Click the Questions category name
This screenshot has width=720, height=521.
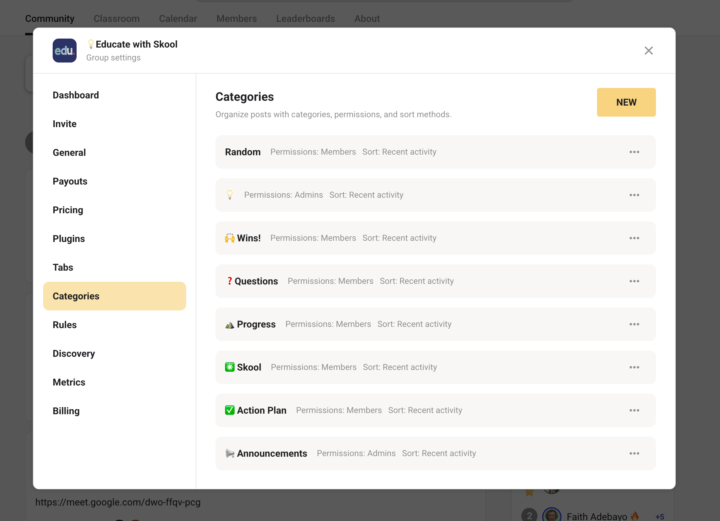point(256,281)
